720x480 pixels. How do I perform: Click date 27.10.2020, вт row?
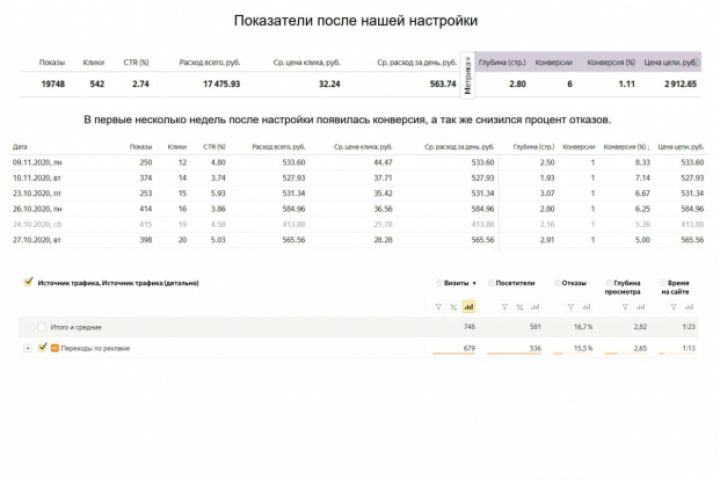[x=37, y=240]
